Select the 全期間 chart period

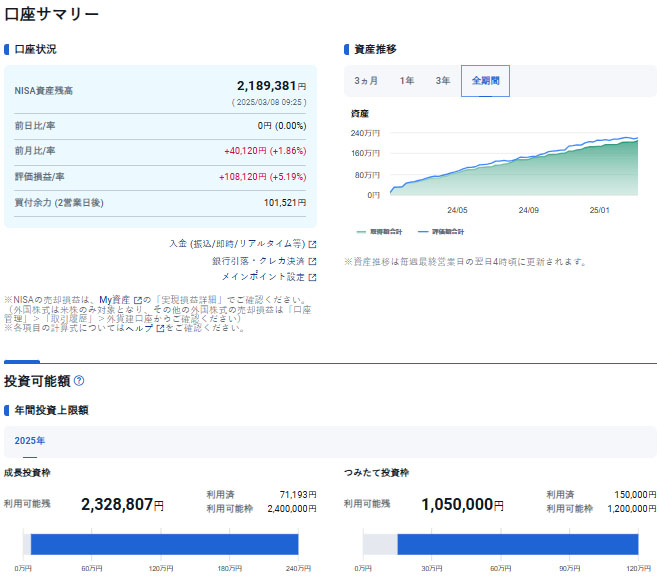coord(485,81)
